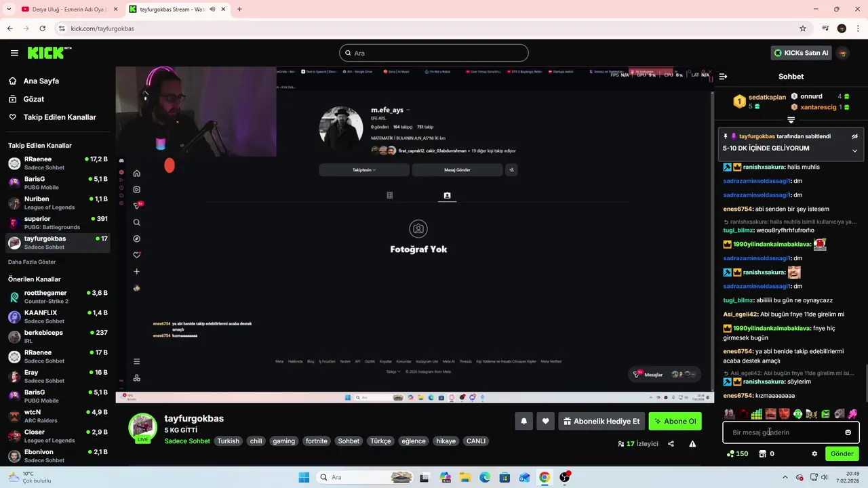Report the stream warning icon

692,444
